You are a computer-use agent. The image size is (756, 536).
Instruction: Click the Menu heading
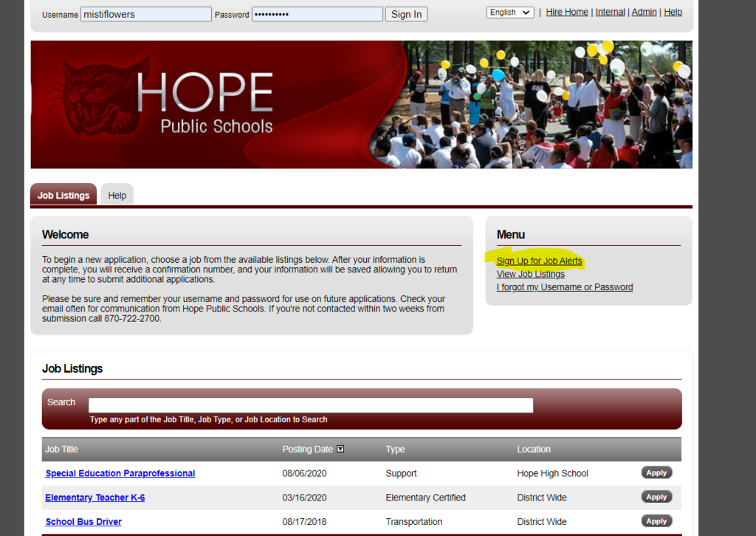[x=511, y=235]
